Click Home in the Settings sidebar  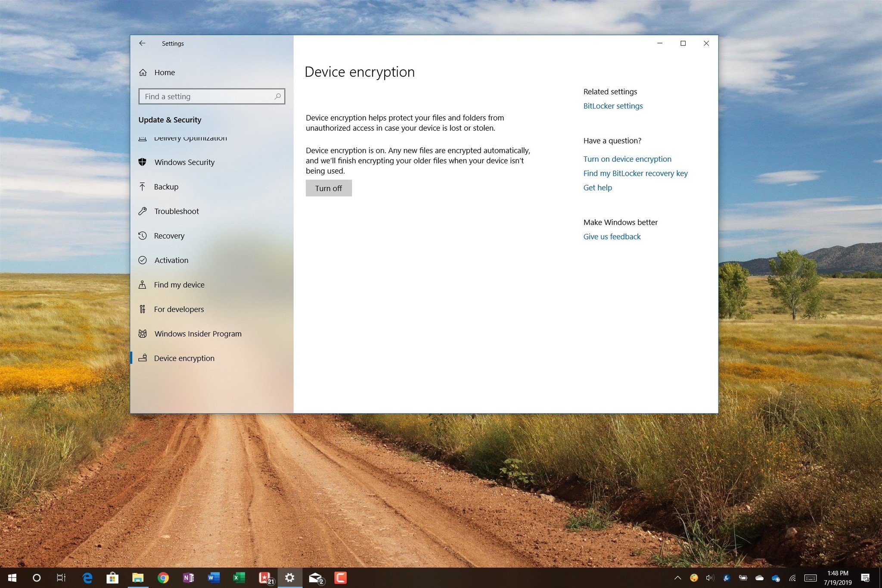(164, 72)
